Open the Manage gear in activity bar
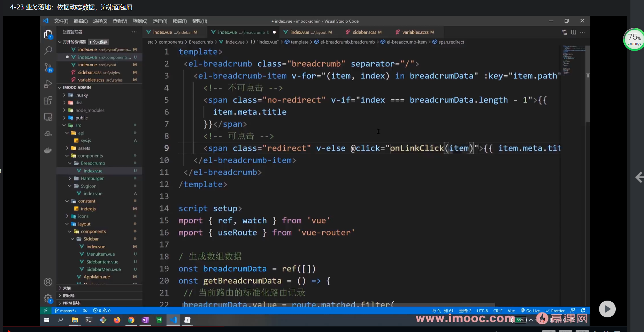 tap(48, 299)
